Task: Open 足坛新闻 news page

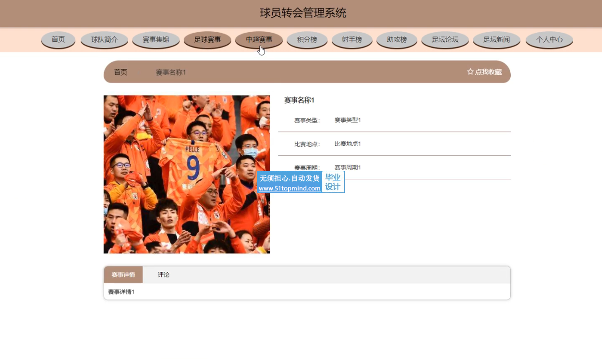Action: click(496, 40)
